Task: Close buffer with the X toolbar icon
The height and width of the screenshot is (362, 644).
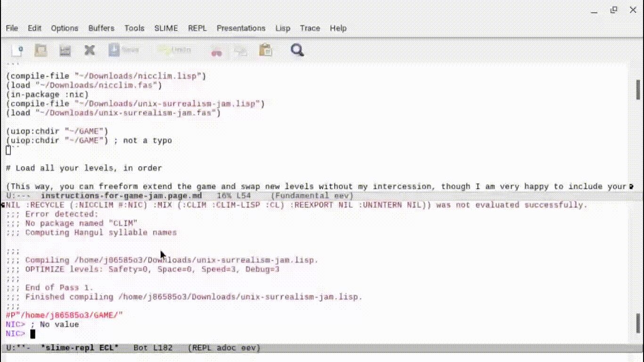Action: point(90,50)
